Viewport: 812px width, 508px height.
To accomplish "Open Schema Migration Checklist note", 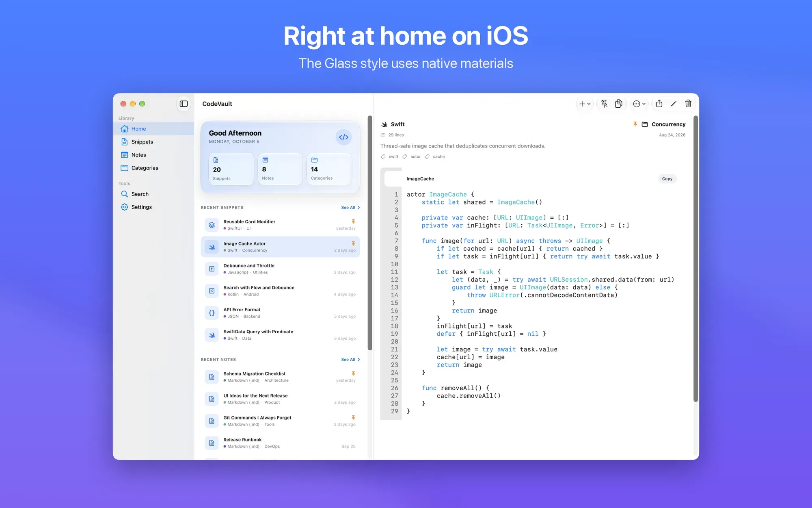I will coord(280,377).
